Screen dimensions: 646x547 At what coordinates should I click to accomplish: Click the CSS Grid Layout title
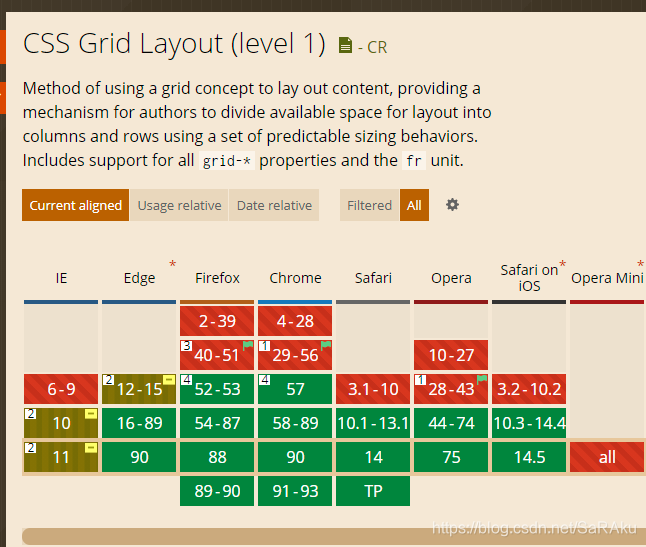(174, 43)
